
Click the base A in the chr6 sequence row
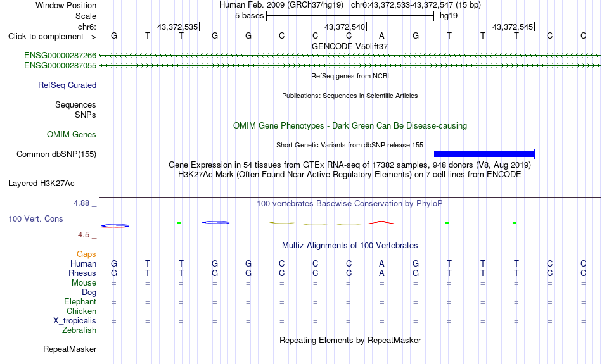pyautogui.click(x=381, y=35)
